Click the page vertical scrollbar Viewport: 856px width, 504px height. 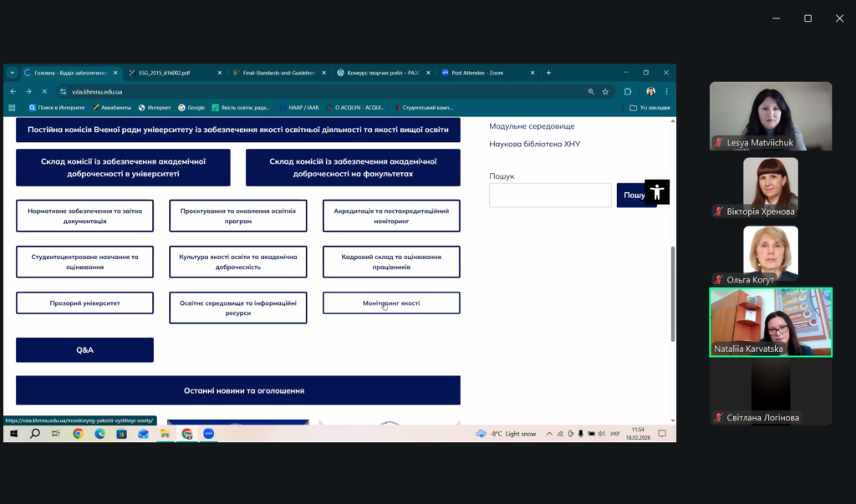(x=672, y=284)
